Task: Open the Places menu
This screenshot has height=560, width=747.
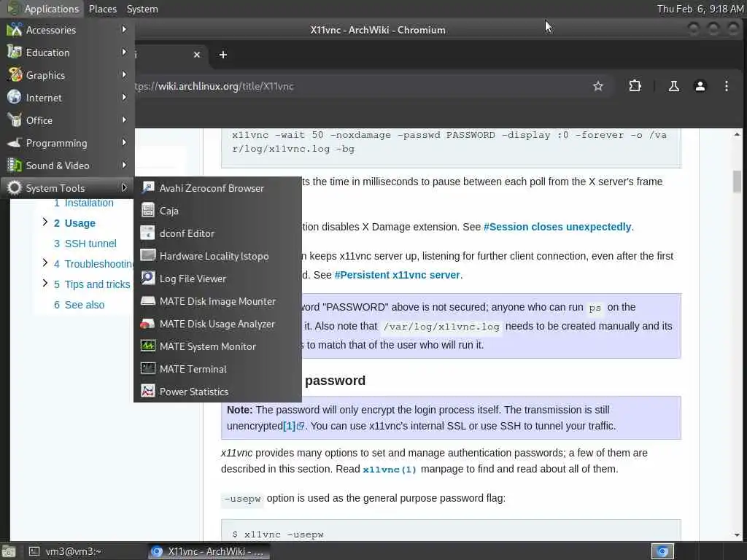Action: coord(102,9)
